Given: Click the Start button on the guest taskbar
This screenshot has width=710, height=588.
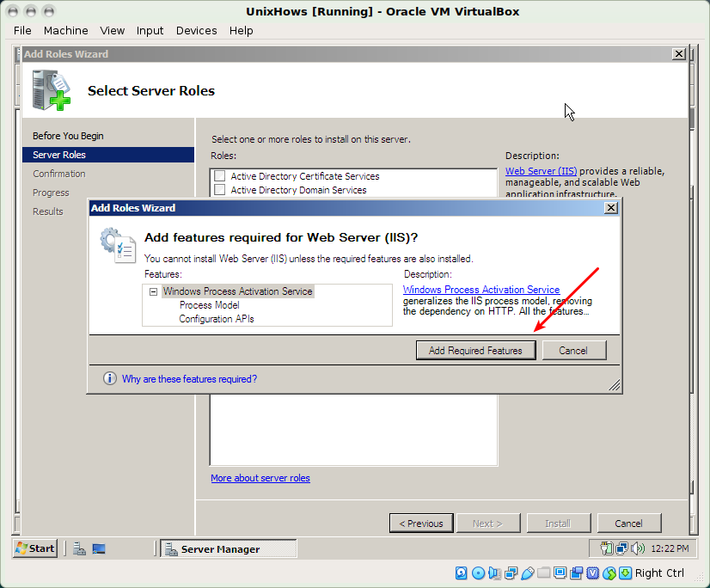Looking at the screenshot, I should [x=34, y=548].
